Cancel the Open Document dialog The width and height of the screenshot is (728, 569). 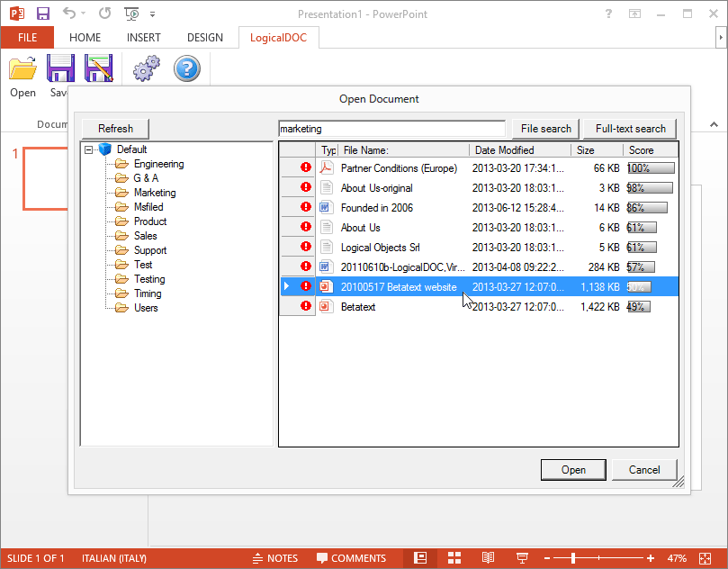[x=644, y=470]
